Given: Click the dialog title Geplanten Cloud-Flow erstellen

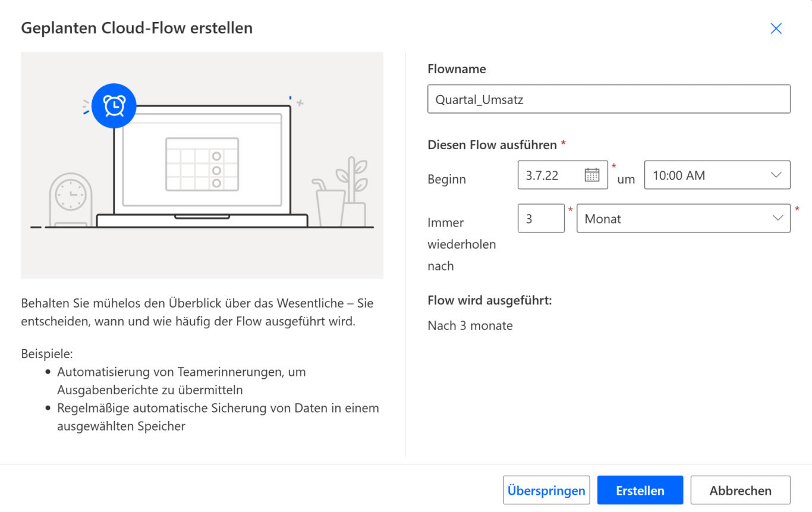Looking at the screenshot, I should (x=137, y=28).
